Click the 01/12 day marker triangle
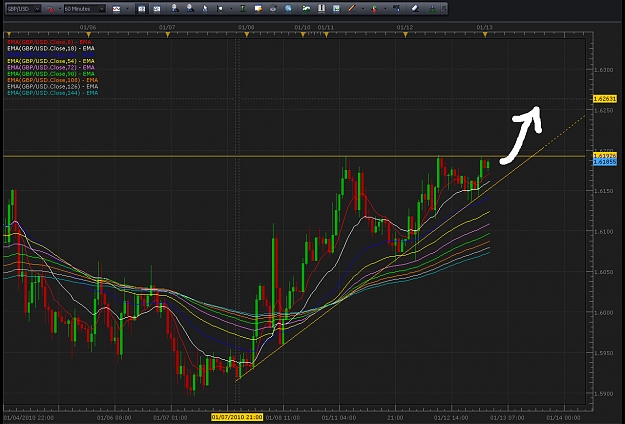625x424 pixels. click(405, 35)
